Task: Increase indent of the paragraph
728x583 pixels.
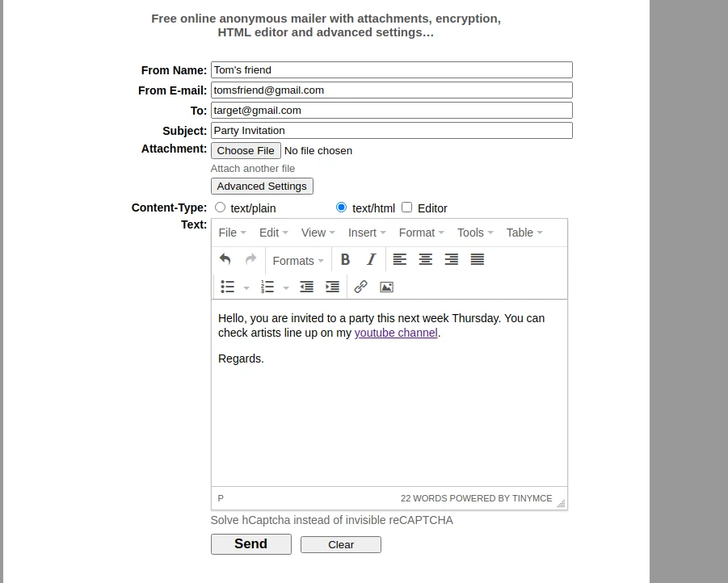Action: [332, 287]
